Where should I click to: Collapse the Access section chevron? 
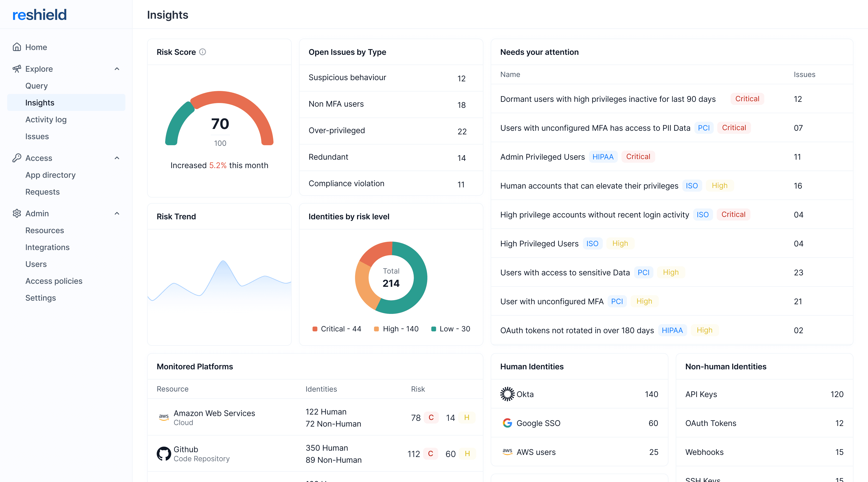click(x=117, y=158)
